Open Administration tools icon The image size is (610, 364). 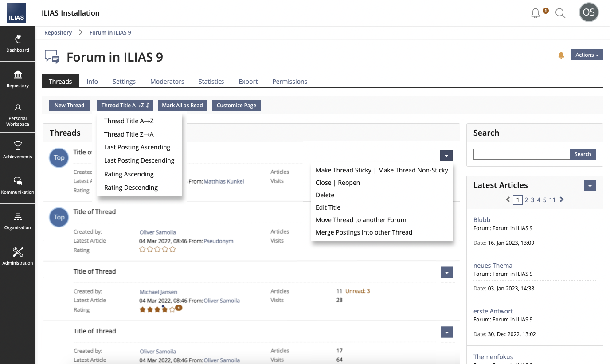(18, 256)
